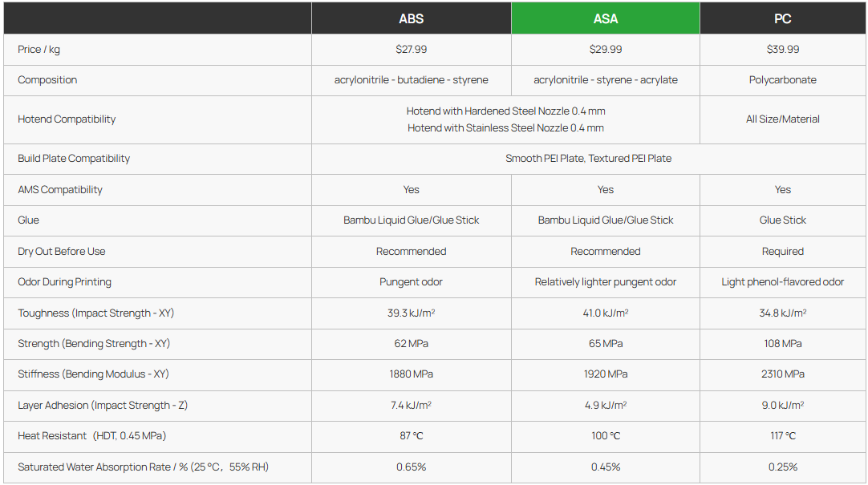Click the Hotend Compatibility row label
The width and height of the screenshot is (868, 485).
pos(67,119)
